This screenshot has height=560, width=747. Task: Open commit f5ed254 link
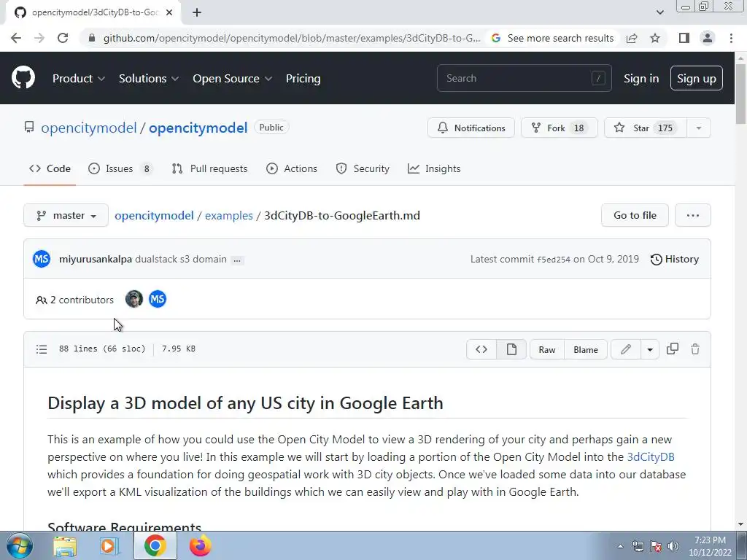tap(553, 260)
